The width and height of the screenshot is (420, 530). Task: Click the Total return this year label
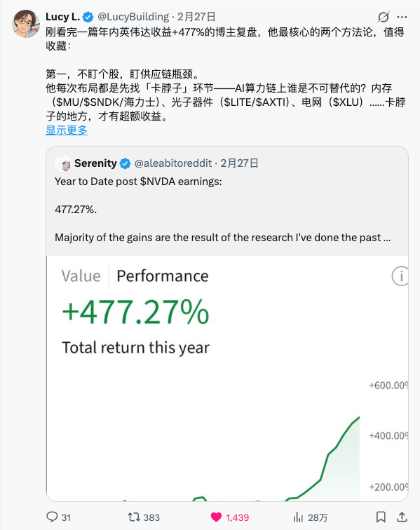135,348
